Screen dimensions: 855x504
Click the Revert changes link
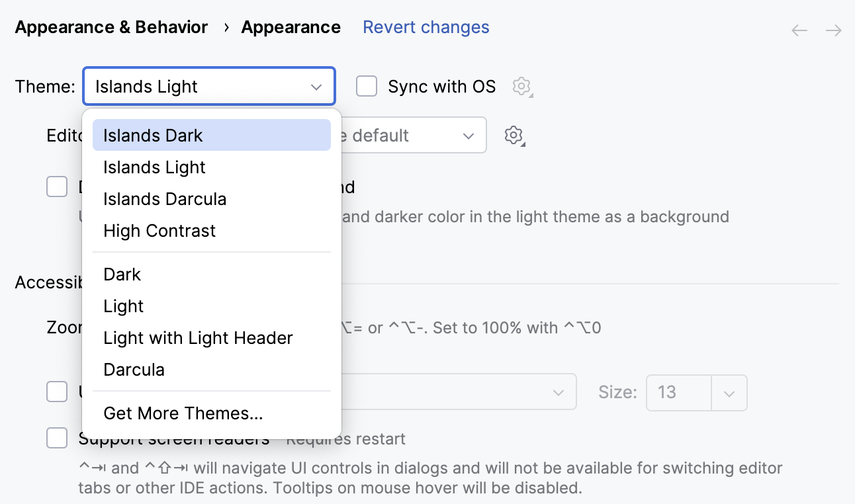[426, 27]
